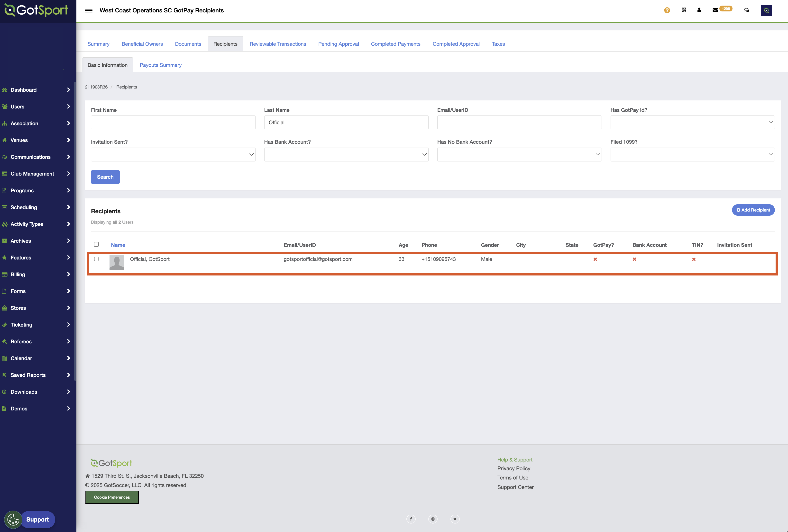Open the Payouts Summary sub-tab
This screenshot has width=788, height=532.
[x=160, y=65]
